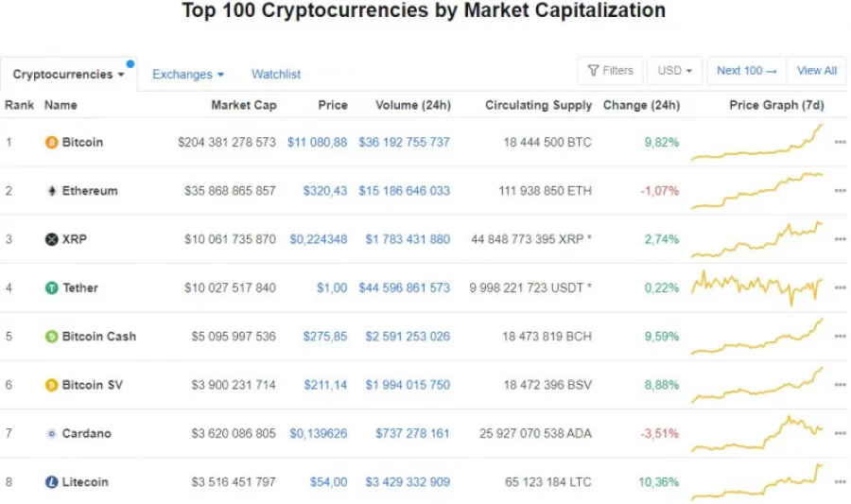Screen dimensions: 851x504
Task: Open the USD currency selector
Action: point(674,71)
